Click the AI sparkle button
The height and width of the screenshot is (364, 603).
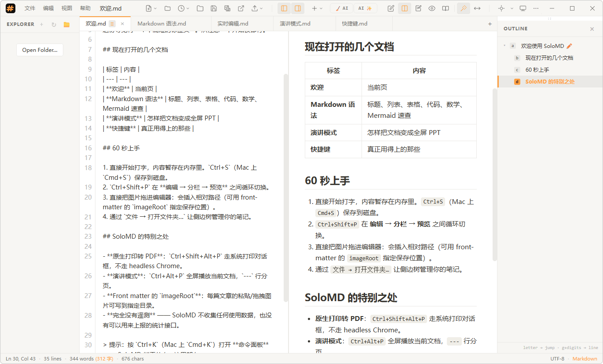365,8
